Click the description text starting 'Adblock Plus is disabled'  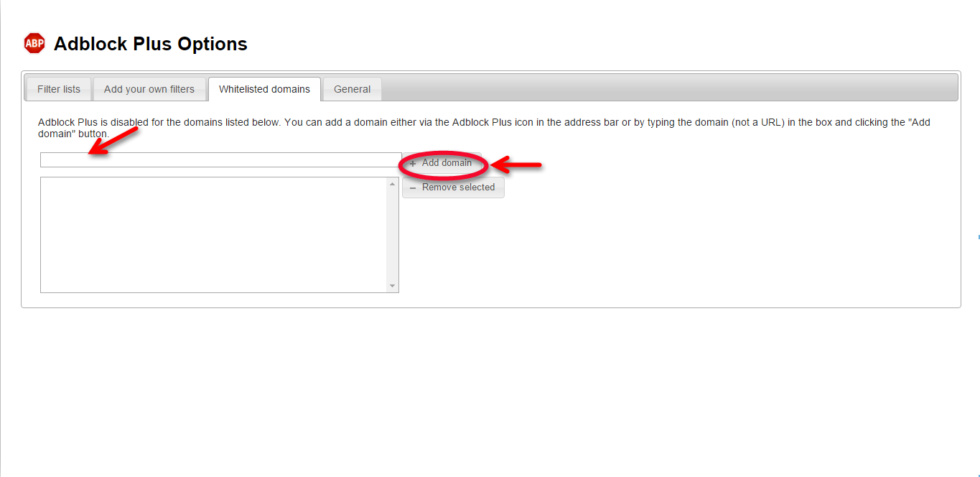484,128
